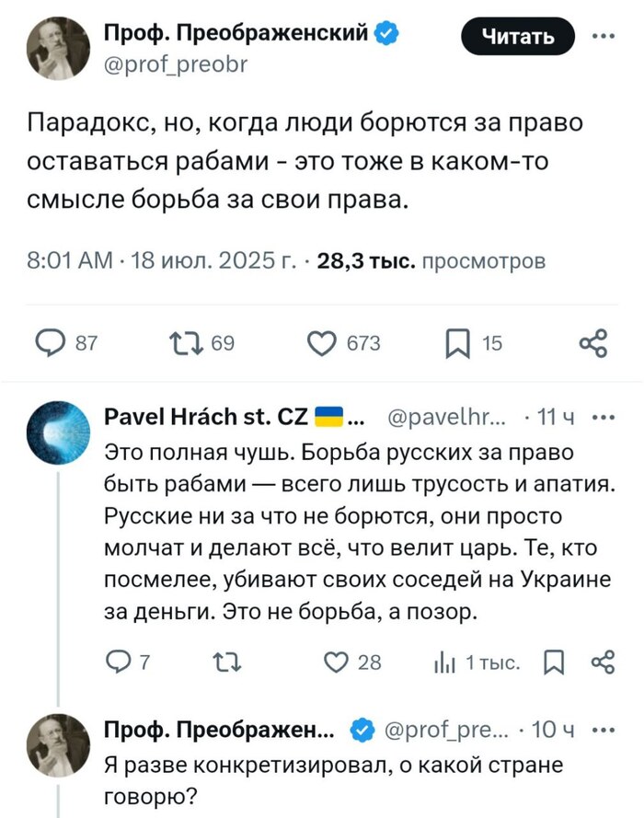Open more options on the professor's 10 ч reply
This screenshot has height=818, width=644.
pos(604,730)
